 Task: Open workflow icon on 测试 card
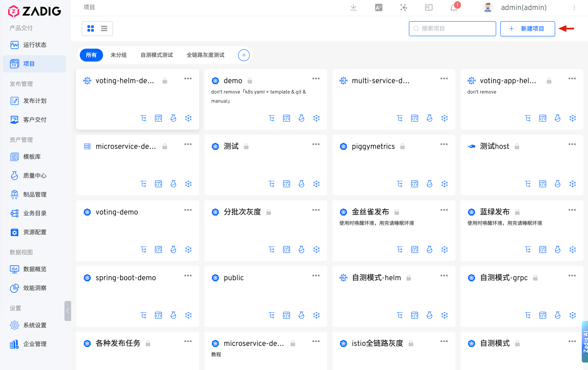point(272,184)
